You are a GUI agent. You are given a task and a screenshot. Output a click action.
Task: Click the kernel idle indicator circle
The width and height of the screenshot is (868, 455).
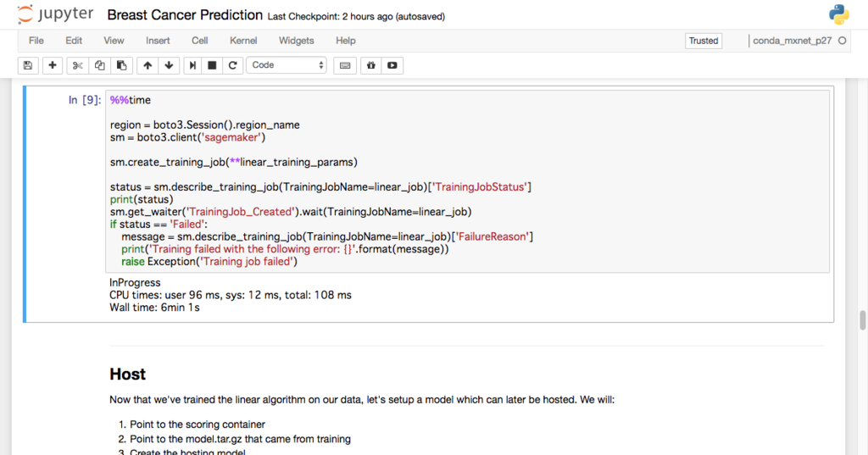pos(842,41)
